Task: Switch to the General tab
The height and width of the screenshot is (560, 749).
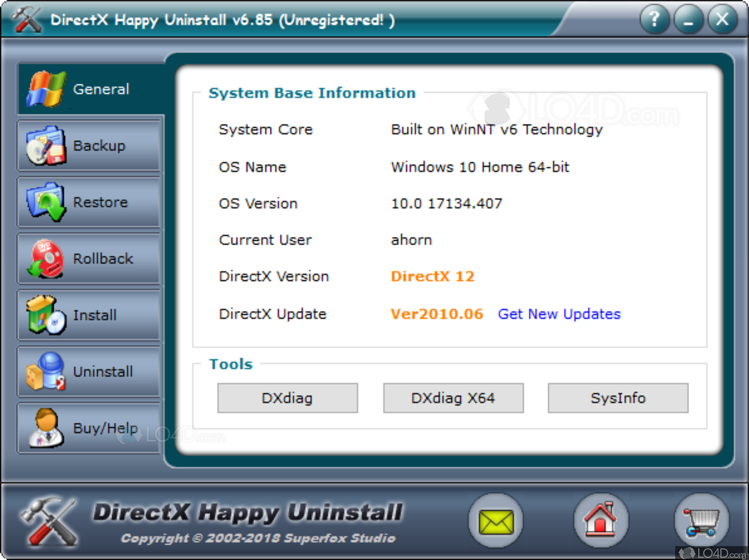Action: (101, 89)
